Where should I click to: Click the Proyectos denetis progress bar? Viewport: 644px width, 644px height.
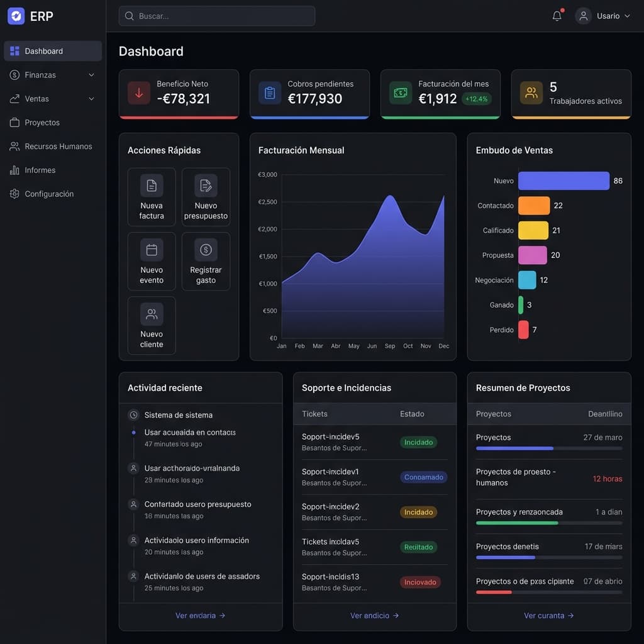pos(549,557)
